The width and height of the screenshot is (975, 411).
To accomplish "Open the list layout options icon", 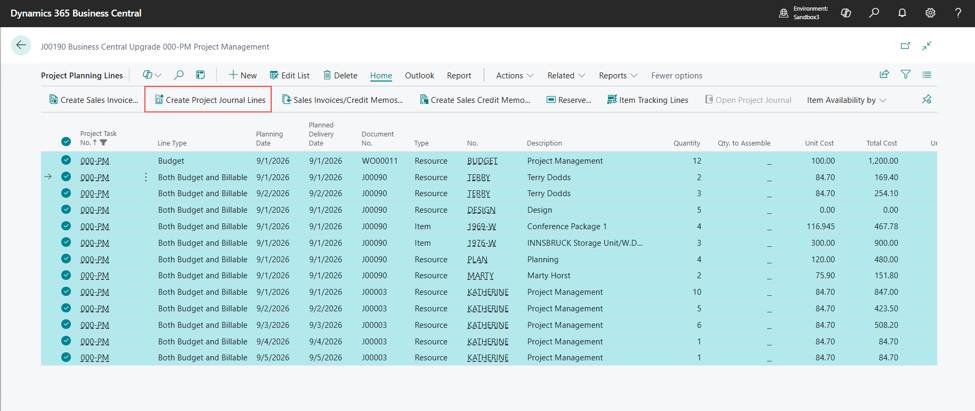I will pos(927,75).
